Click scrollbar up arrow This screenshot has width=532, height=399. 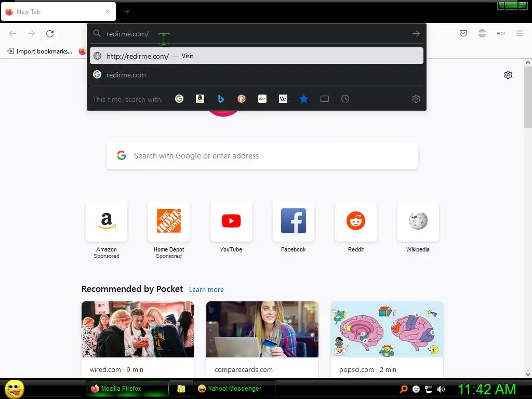(528, 62)
